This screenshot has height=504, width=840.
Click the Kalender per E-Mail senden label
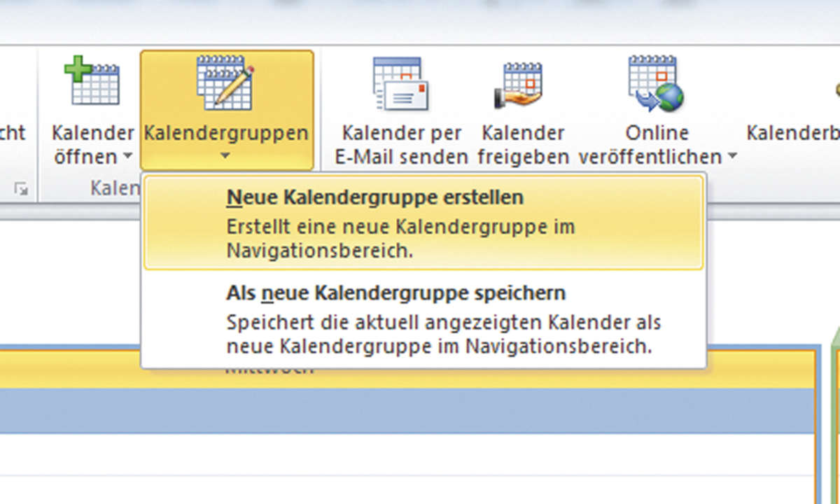click(x=401, y=145)
